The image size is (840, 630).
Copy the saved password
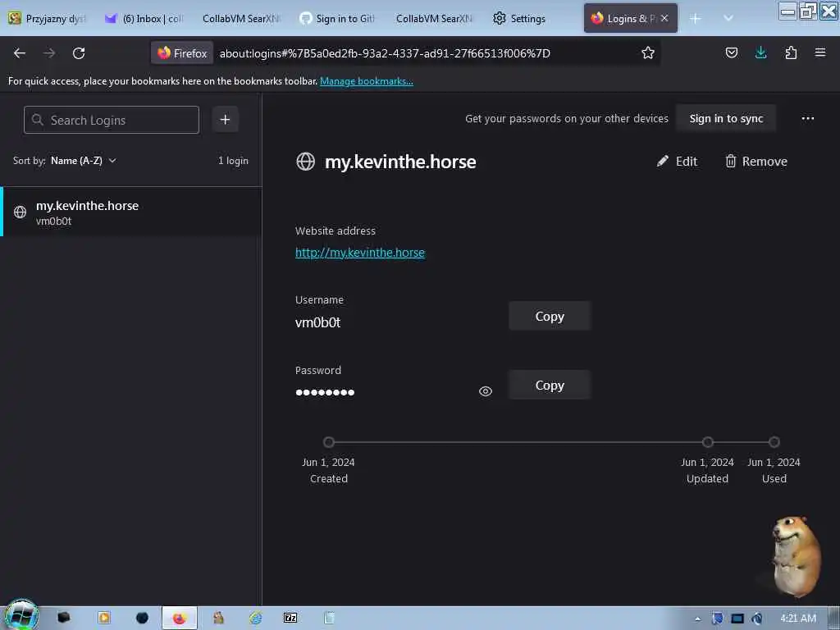550,386
